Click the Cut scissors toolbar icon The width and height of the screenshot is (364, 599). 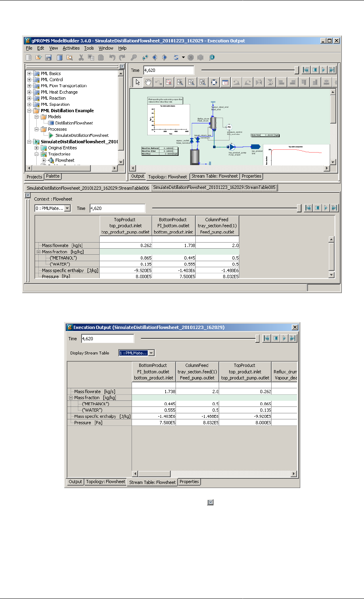click(x=81, y=58)
